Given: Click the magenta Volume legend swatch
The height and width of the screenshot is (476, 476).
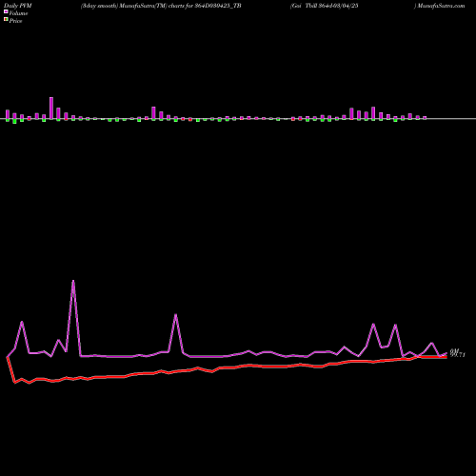Looking at the screenshot, I should [x=6, y=11].
